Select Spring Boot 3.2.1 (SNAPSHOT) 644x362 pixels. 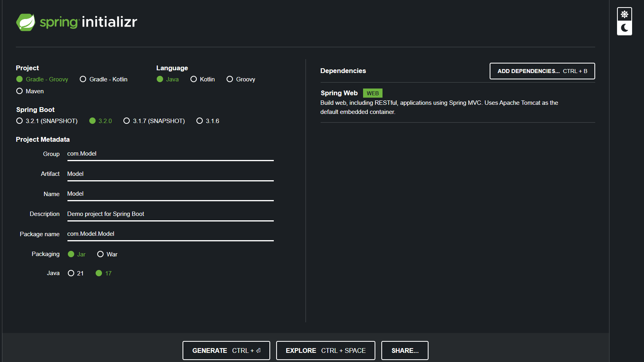[x=47, y=121]
